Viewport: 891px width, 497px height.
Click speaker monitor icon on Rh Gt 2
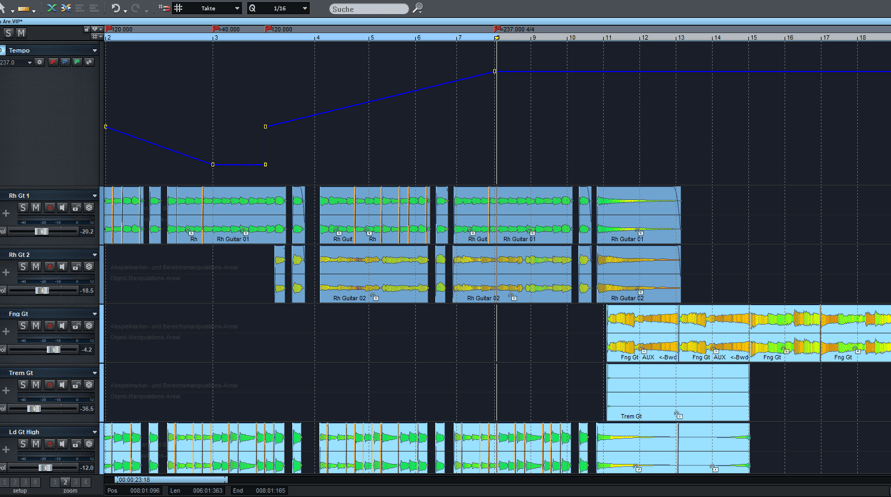tap(63, 267)
